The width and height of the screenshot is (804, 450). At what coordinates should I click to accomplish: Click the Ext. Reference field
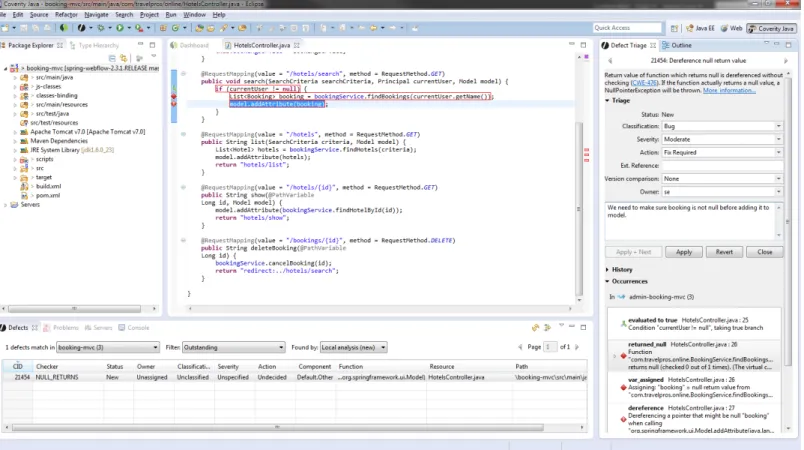pos(722,166)
